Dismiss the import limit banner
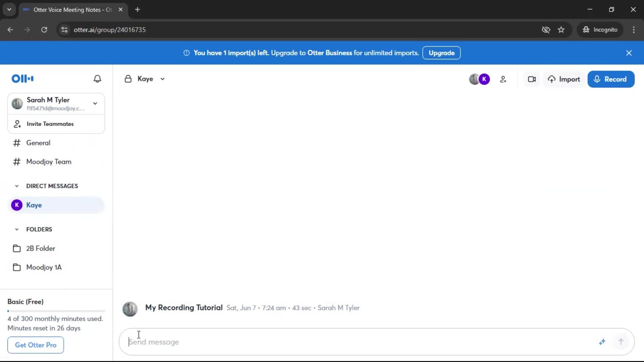The height and width of the screenshot is (362, 644). click(629, 53)
